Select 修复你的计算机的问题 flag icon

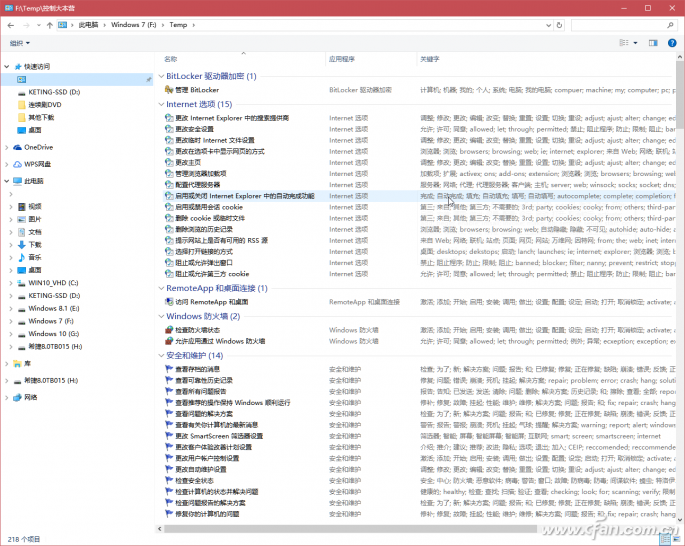click(169, 514)
